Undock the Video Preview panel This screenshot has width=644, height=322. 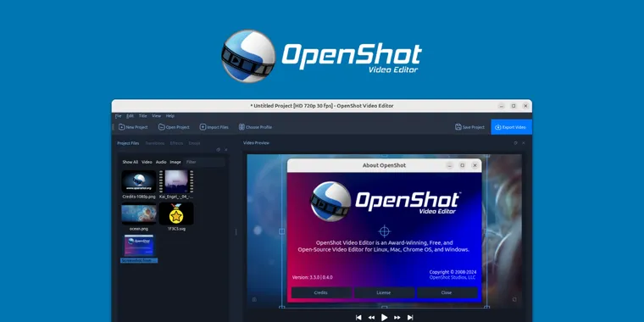click(515, 143)
